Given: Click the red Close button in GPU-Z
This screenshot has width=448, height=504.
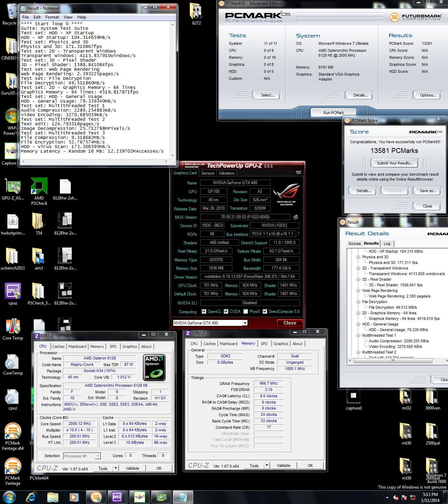Looking at the screenshot, I should pyautogui.click(x=290, y=323).
